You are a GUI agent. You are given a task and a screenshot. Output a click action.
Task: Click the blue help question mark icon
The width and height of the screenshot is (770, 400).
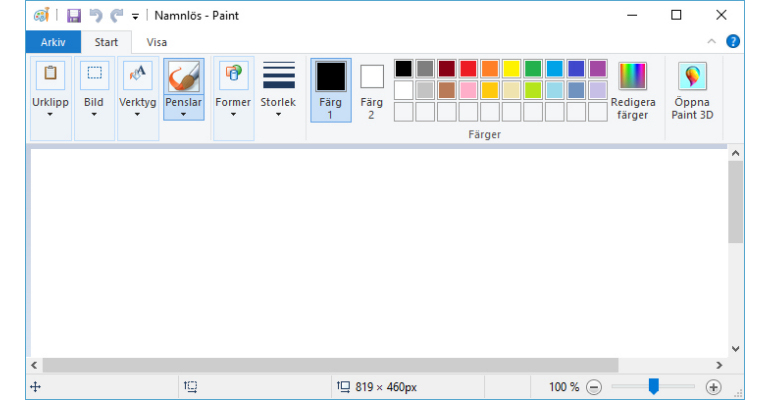pos(733,42)
